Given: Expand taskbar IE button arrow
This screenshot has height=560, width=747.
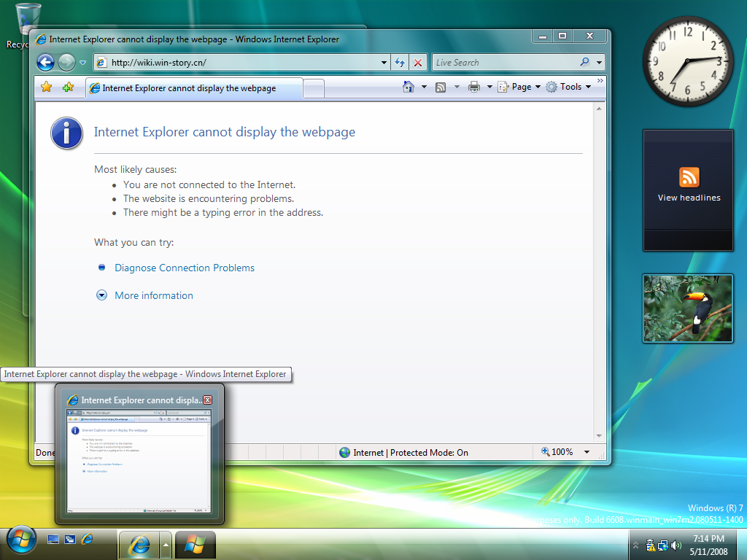Looking at the screenshot, I should point(166,544).
